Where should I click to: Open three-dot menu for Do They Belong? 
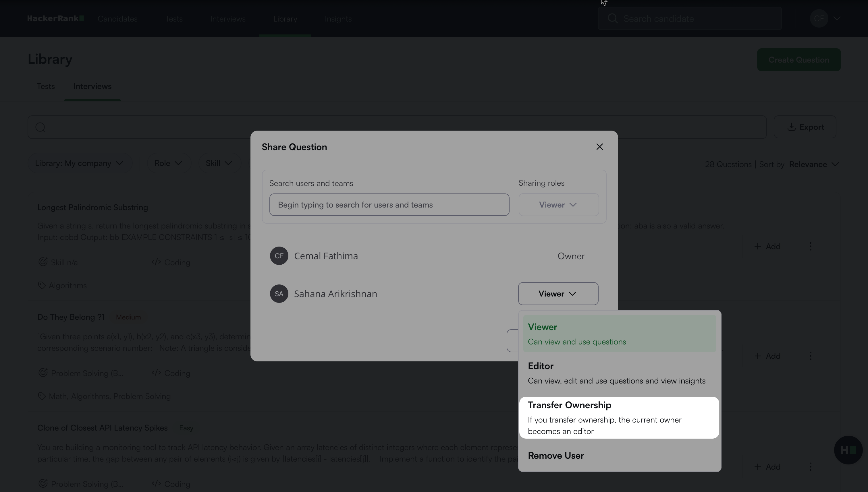click(x=810, y=356)
